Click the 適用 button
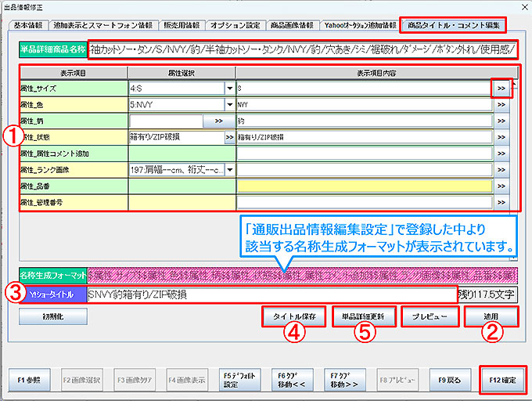 click(491, 316)
